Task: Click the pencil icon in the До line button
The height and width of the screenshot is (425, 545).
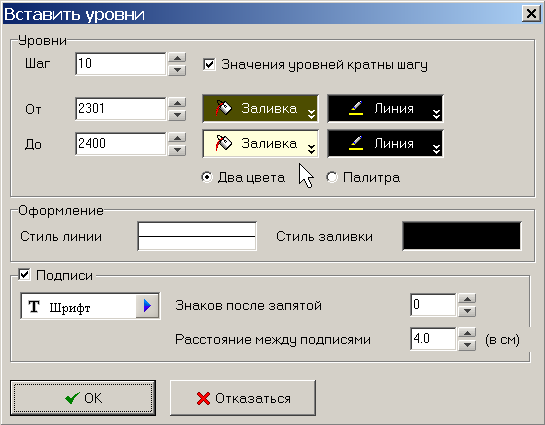Action: coord(356,143)
